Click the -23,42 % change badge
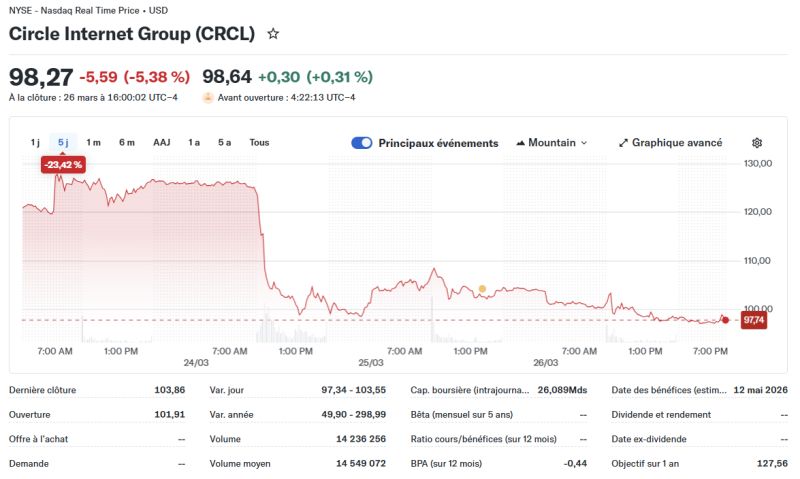The width and height of the screenshot is (800, 479). (x=63, y=165)
